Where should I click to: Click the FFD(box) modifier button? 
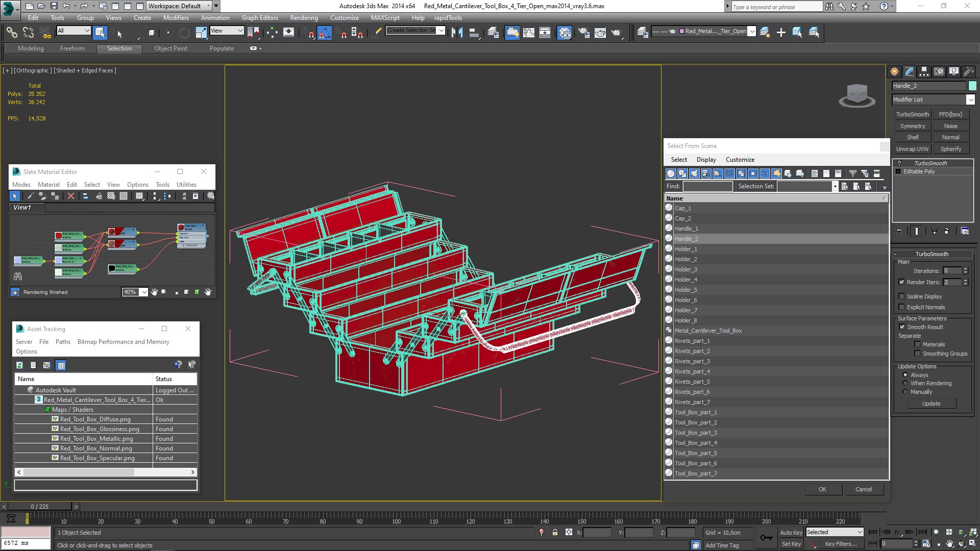(x=950, y=114)
